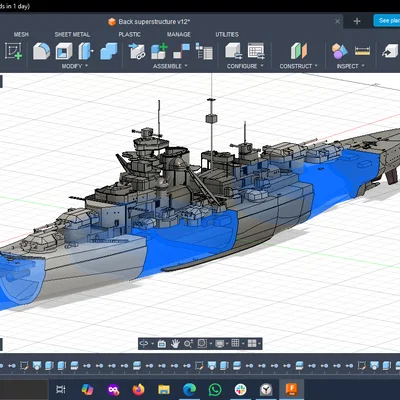The image size is (400, 400).
Task: Click the See plans button
Action: click(x=387, y=21)
